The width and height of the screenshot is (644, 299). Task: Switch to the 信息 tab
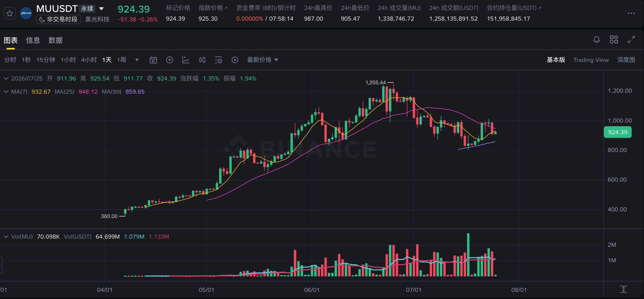coord(33,40)
